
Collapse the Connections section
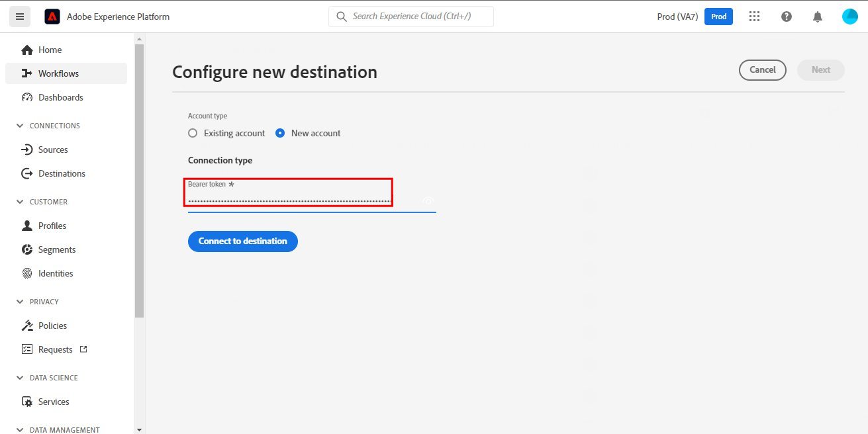(x=19, y=126)
